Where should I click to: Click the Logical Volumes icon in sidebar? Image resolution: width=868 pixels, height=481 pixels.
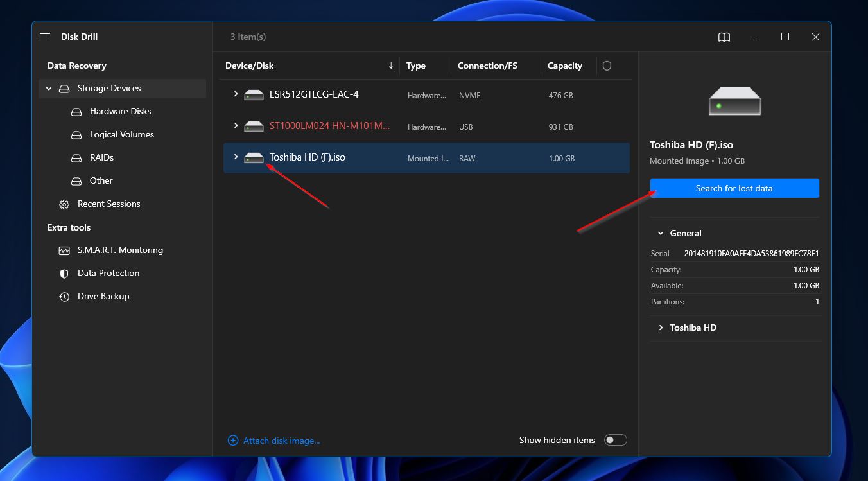click(76, 135)
